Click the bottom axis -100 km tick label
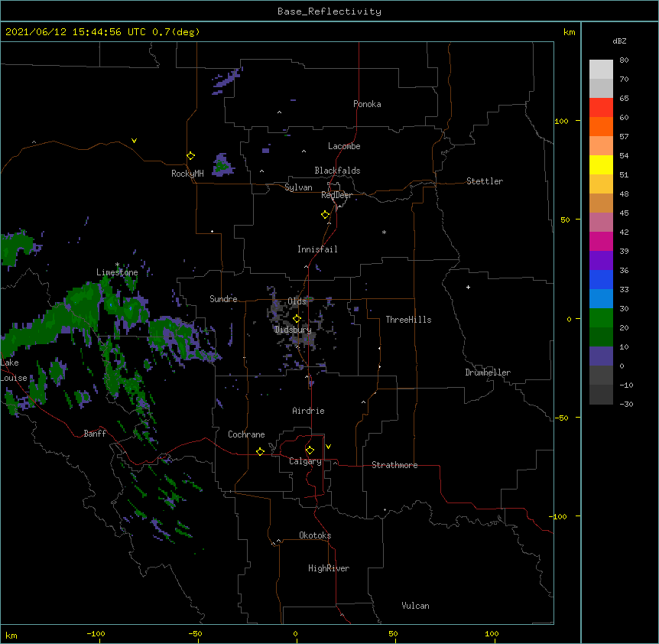 (x=96, y=633)
